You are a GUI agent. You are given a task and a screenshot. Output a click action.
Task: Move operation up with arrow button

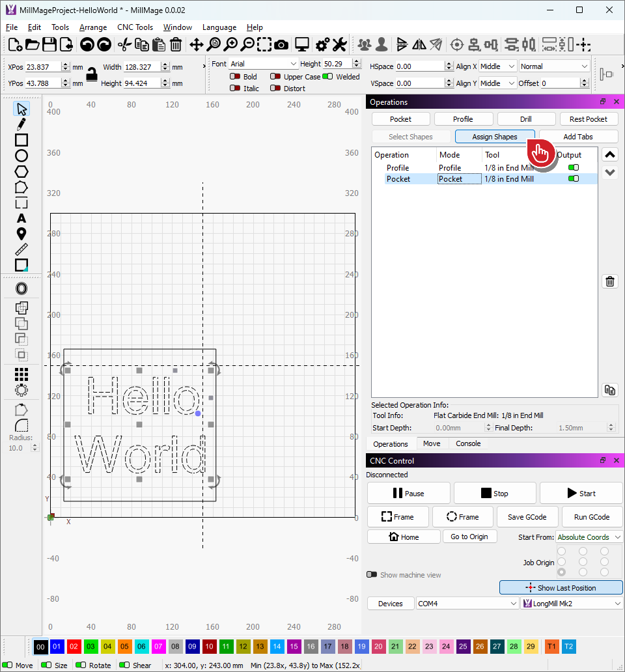(610, 155)
